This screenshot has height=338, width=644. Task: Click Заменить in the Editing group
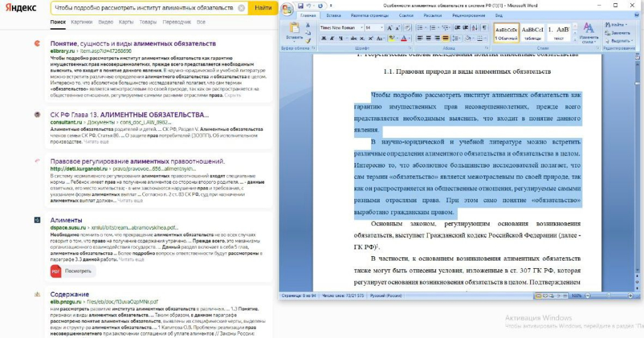click(x=618, y=33)
